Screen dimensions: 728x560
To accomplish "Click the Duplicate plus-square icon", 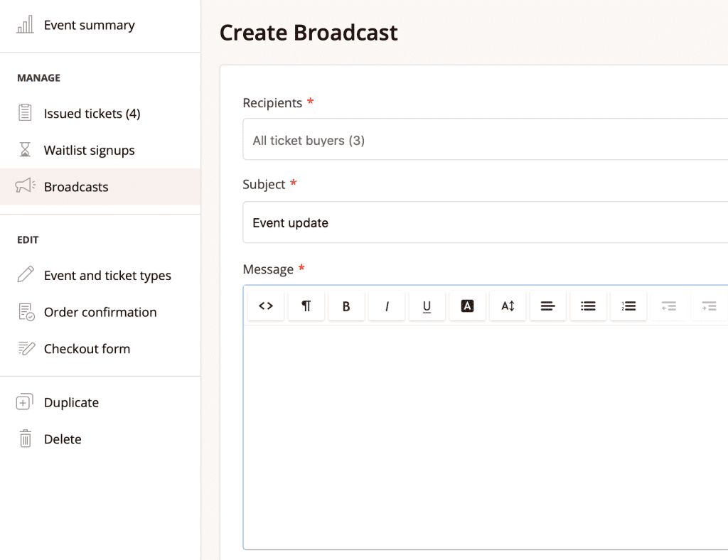I will tap(25, 402).
